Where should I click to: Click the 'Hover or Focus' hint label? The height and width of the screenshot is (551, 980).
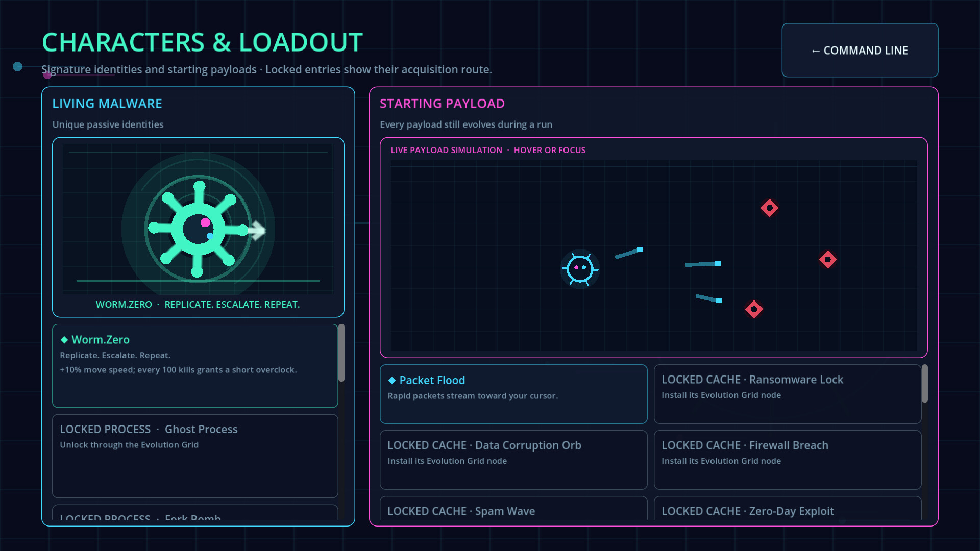coord(550,150)
